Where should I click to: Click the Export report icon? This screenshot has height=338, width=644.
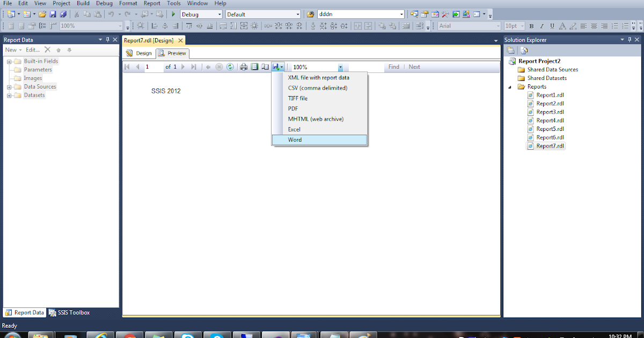(x=276, y=67)
